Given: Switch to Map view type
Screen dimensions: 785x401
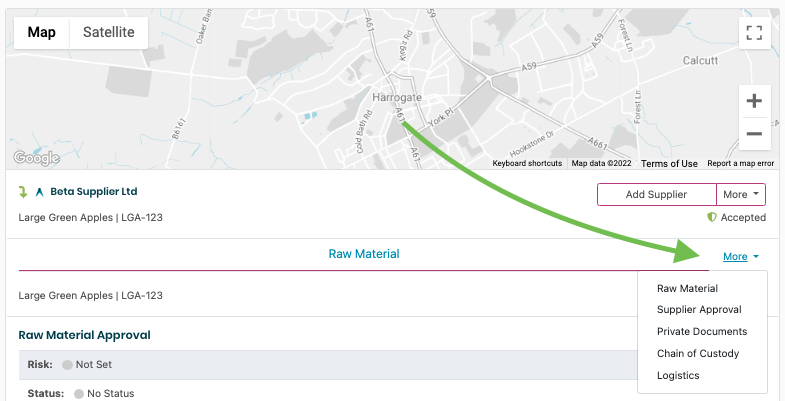Looking at the screenshot, I should coord(42,32).
